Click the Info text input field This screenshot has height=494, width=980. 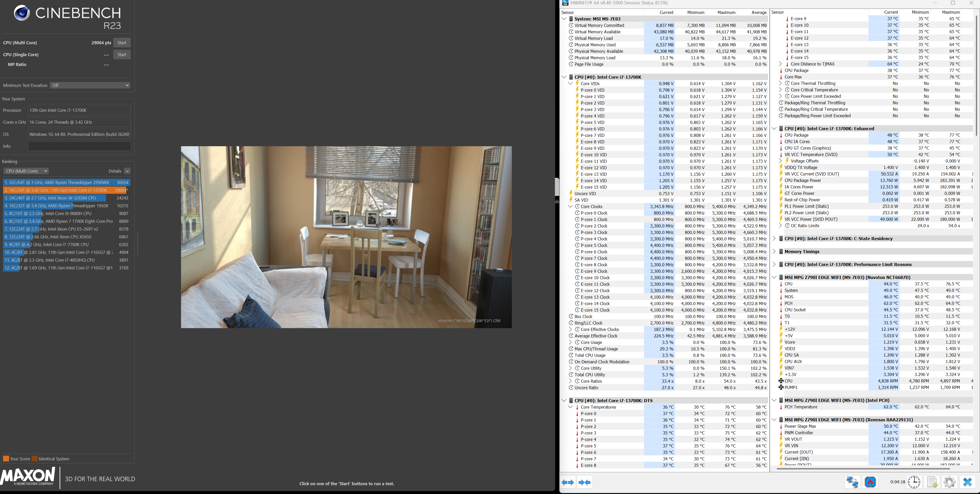click(79, 146)
